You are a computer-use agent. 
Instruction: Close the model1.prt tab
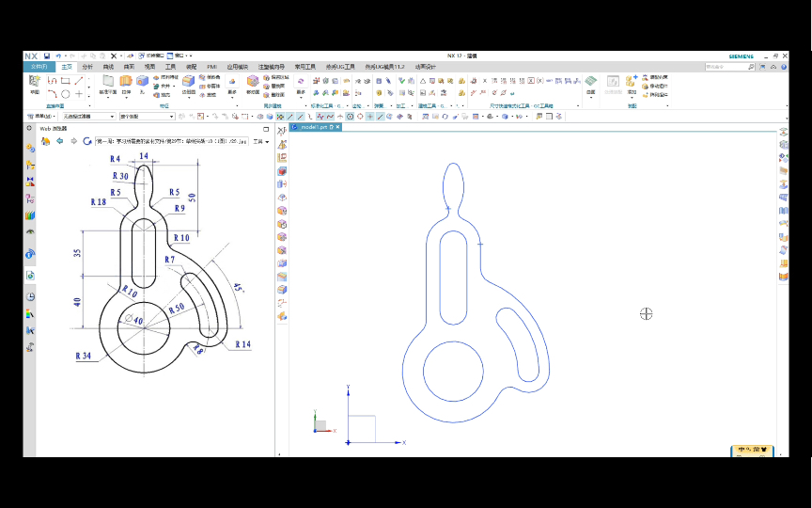[337, 127]
